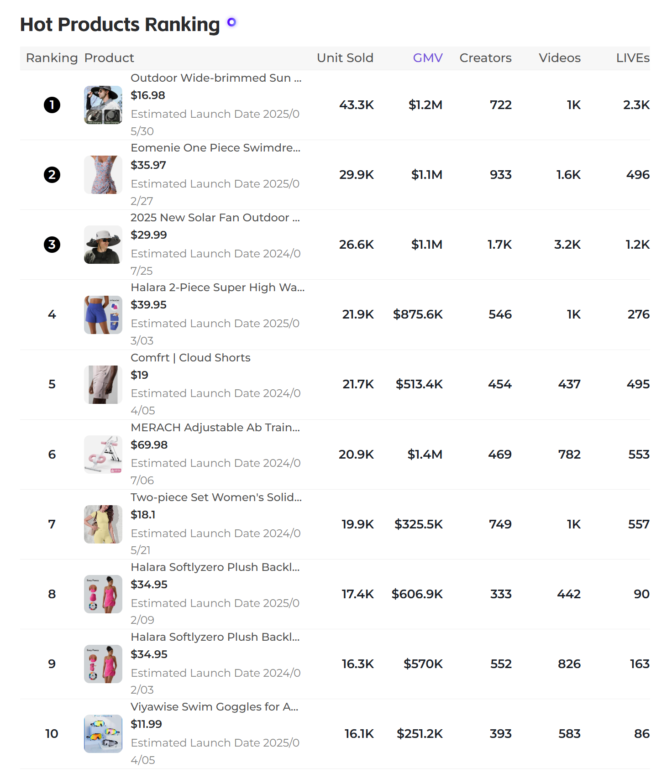Open the Viyawise Swim Goggles title link
This screenshot has height=784, width=672.
[215, 707]
